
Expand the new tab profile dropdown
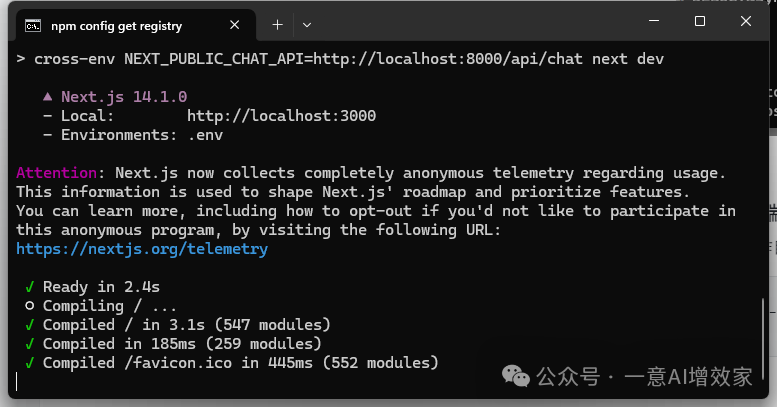307,25
